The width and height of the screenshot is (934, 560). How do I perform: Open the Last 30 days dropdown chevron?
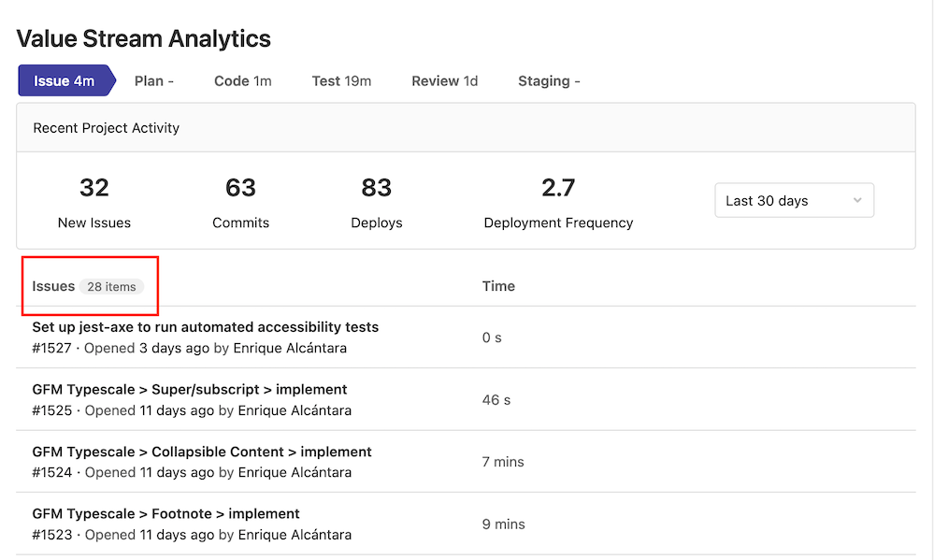click(x=857, y=200)
